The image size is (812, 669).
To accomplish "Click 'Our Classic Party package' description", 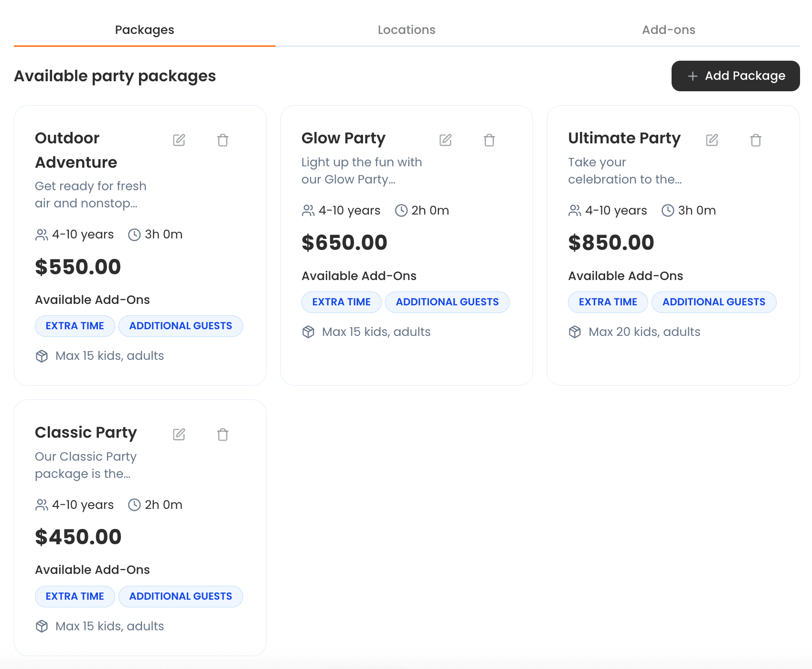I will (86, 465).
